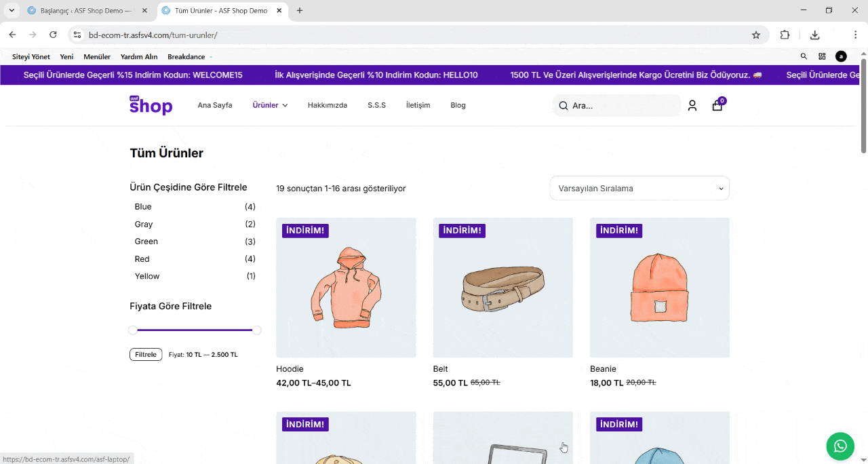Click the address bar URL field

414,35
